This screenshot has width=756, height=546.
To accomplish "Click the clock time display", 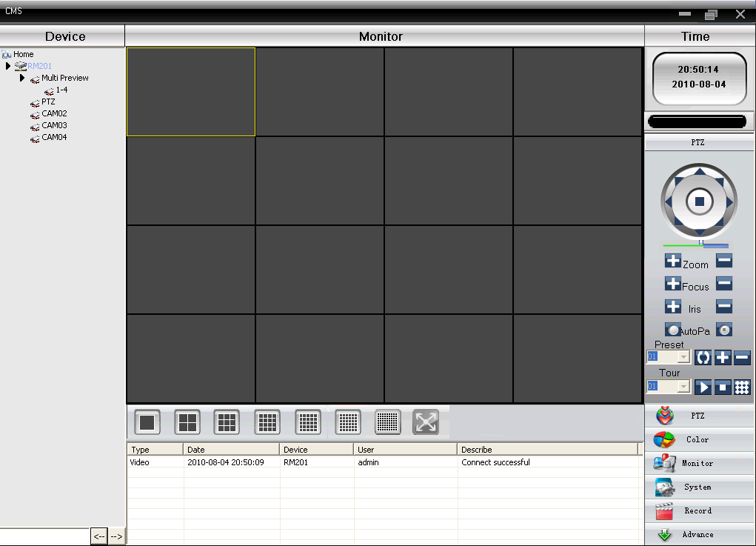I will coord(699,78).
